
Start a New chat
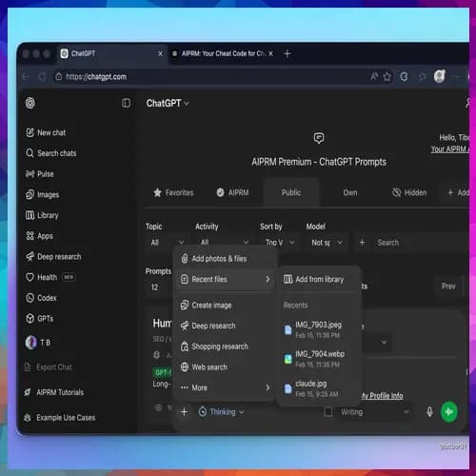46,132
